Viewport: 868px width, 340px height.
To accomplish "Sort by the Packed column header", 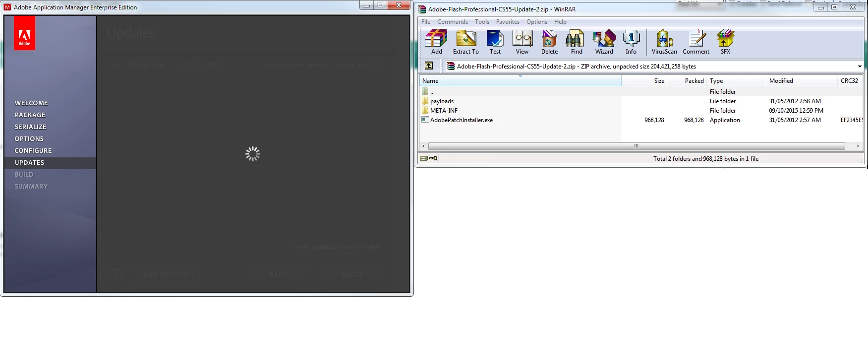I will (x=687, y=80).
